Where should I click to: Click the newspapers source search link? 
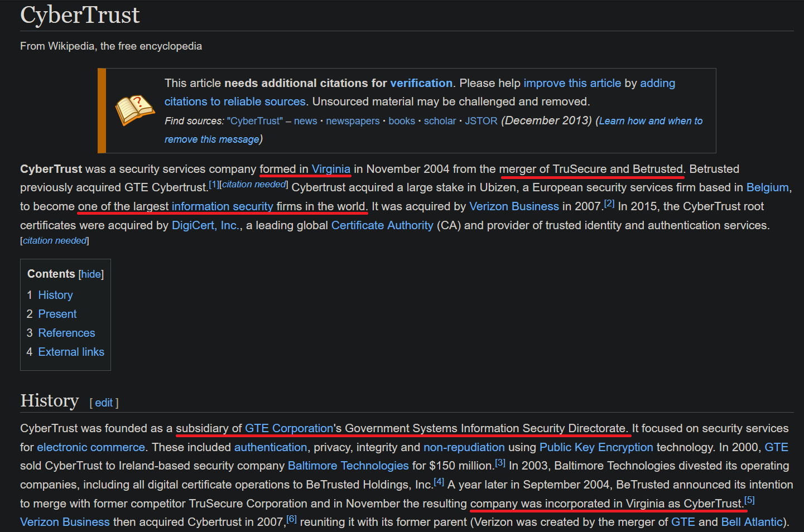(353, 121)
